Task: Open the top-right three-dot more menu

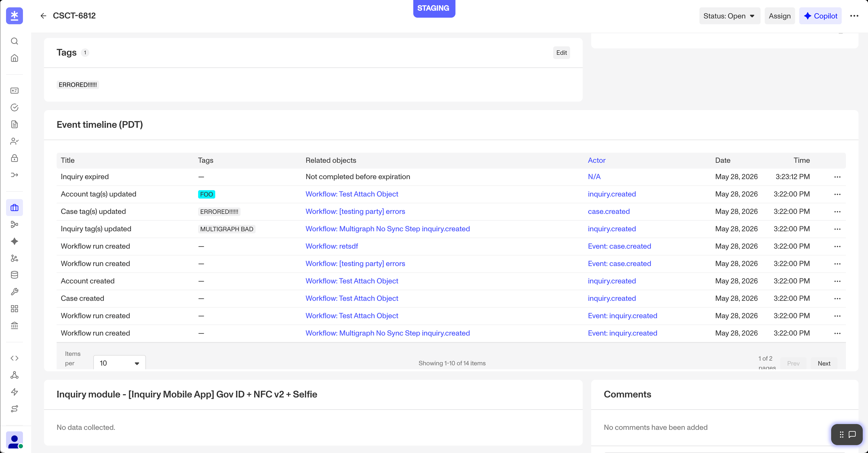Action: tap(854, 16)
